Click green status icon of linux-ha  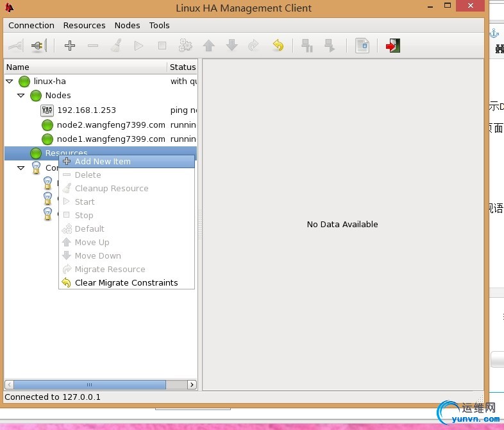click(24, 82)
